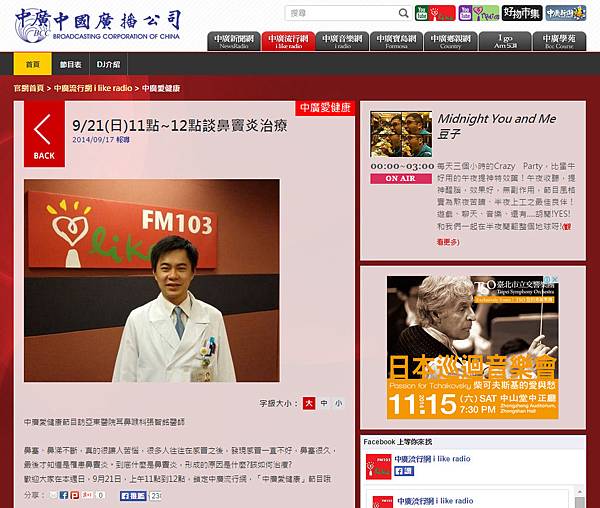Click the i like radio Facebook page avatar
Screen dimensions: 600x508
(378, 467)
